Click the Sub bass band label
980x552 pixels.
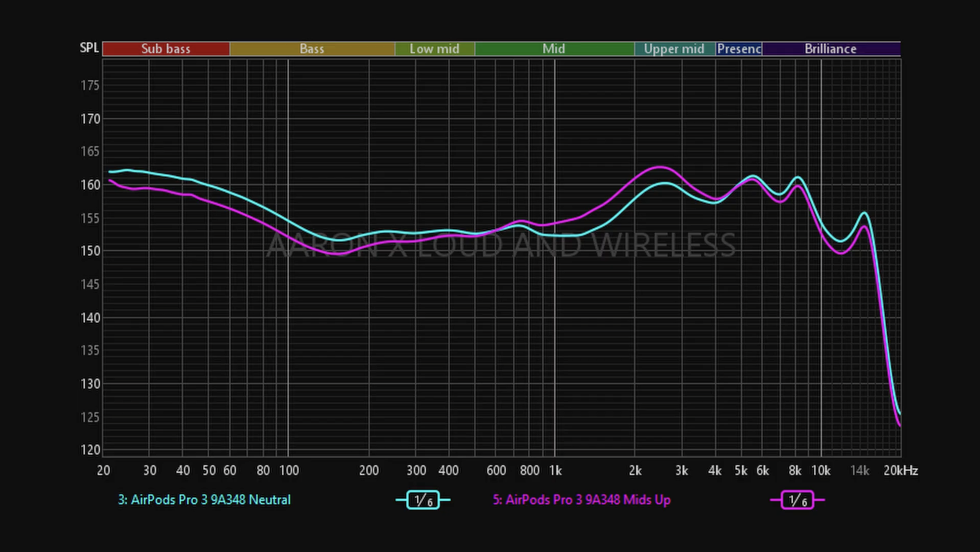(x=166, y=49)
